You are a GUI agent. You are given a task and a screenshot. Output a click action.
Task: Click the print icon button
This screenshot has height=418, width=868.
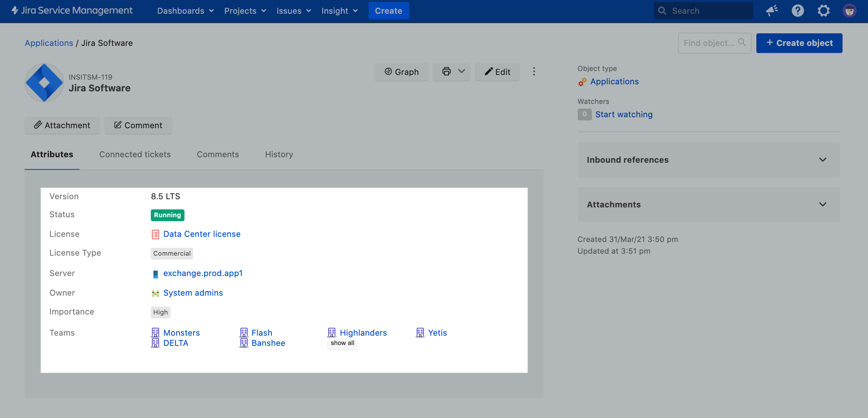[x=446, y=72]
